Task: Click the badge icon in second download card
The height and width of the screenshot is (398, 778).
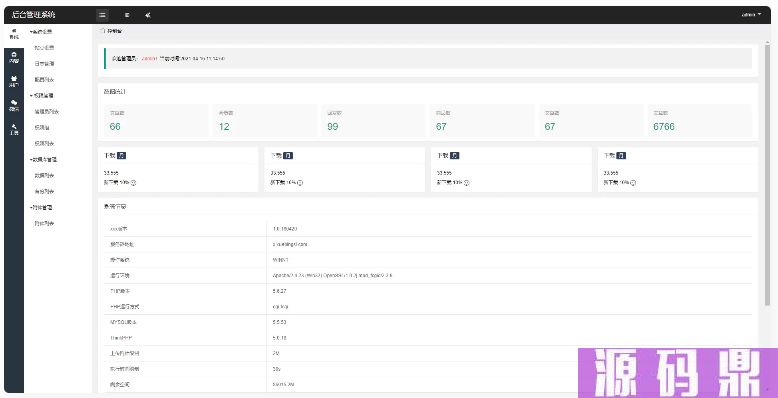Action: point(288,155)
